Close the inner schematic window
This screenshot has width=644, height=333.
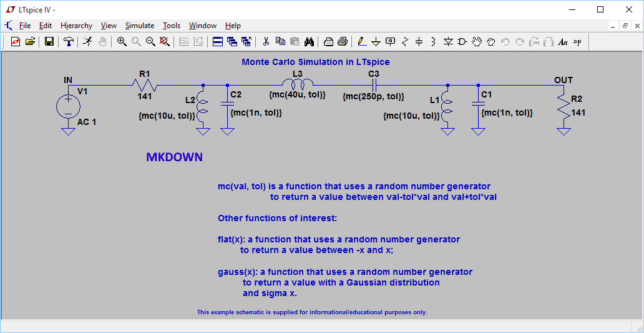(637, 26)
